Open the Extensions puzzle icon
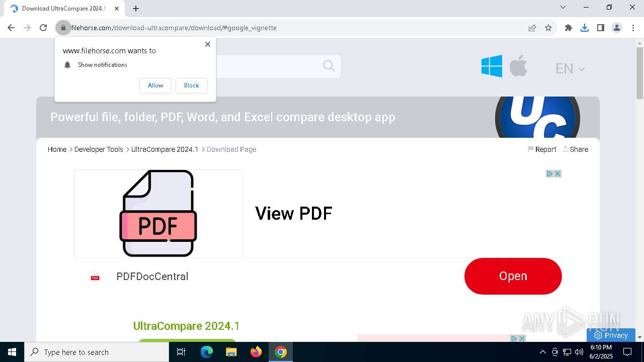The height and width of the screenshot is (362, 644). pos(569,28)
